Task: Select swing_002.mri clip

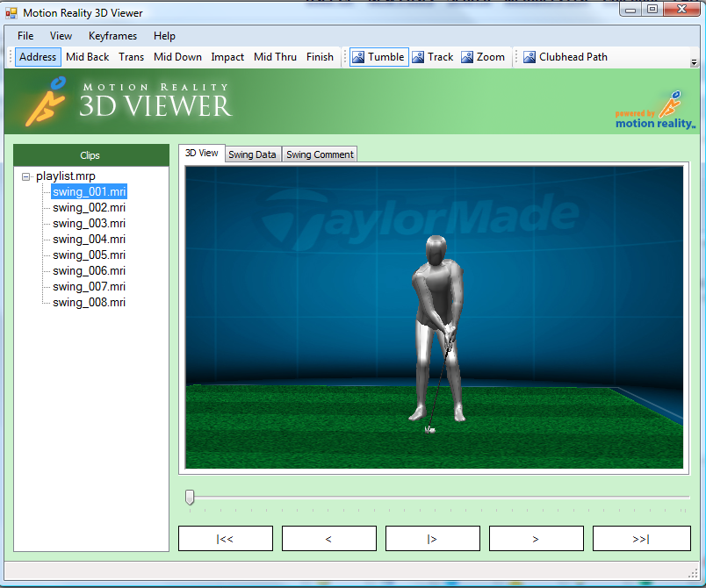Action: 90,208
